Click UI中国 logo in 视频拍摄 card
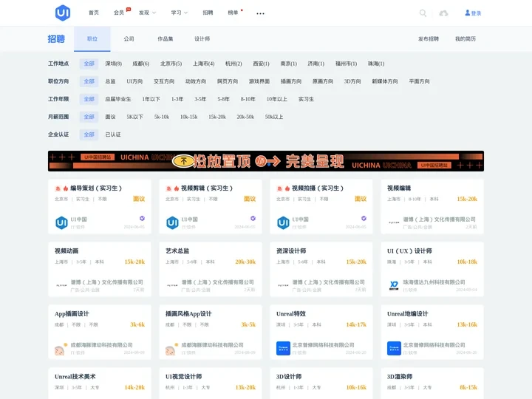Image resolution: width=532 pixels, height=399 pixels. (x=283, y=223)
